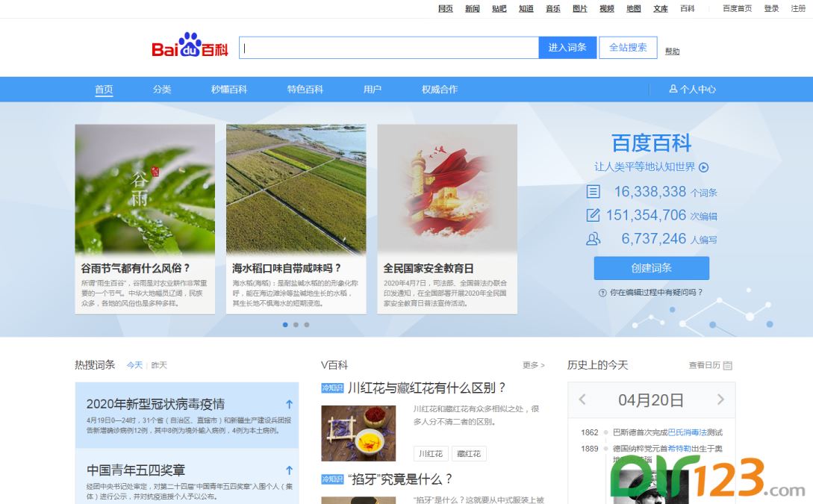Click the 贴吧 link in top bar
Image resolution: width=813 pixels, height=504 pixels.
coord(499,8)
